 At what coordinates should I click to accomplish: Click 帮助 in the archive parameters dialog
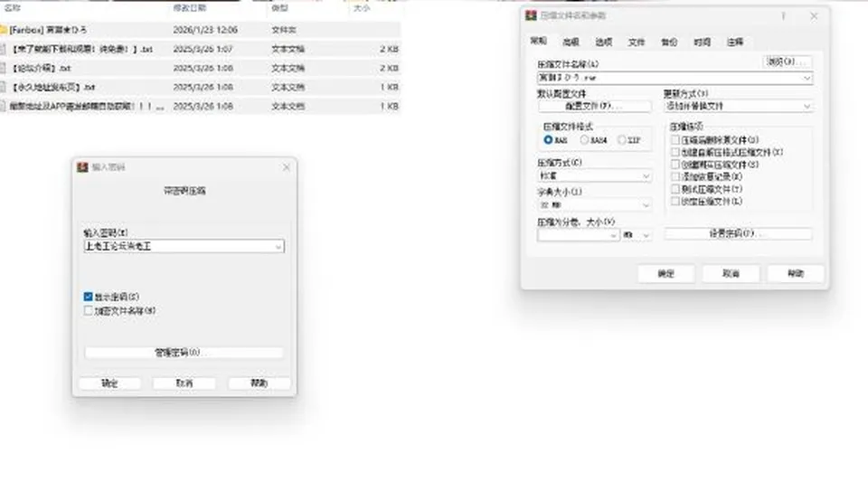pos(796,273)
